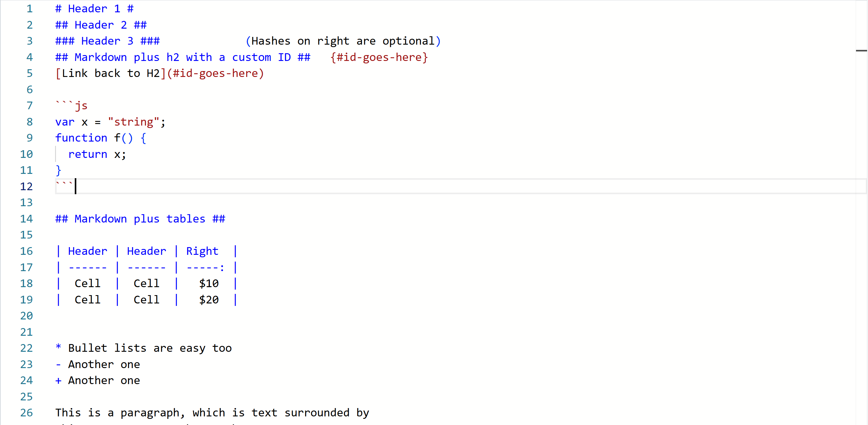Click the '```js' code fence opener
This screenshot has height=425, width=868.
71,106
